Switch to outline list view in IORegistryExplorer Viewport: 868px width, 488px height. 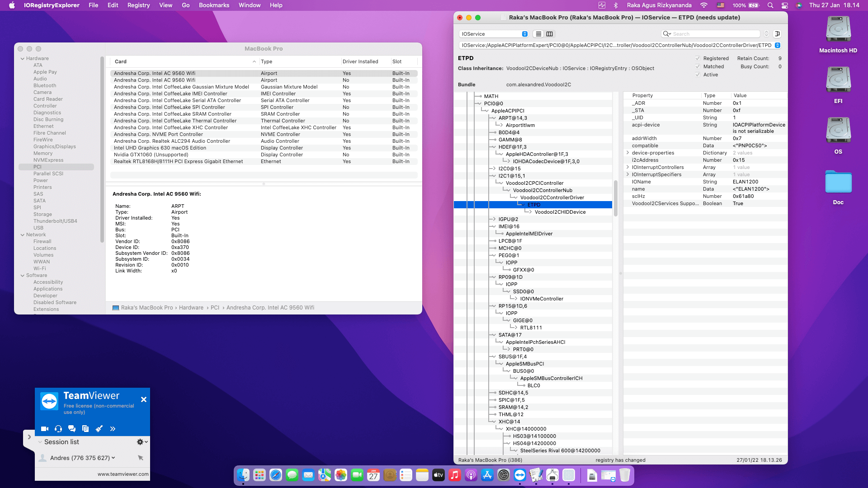tap(538, 34)
